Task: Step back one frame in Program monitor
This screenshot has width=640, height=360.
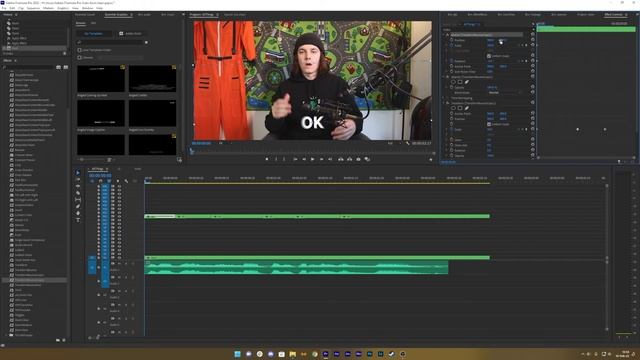Action: [304, 159]
